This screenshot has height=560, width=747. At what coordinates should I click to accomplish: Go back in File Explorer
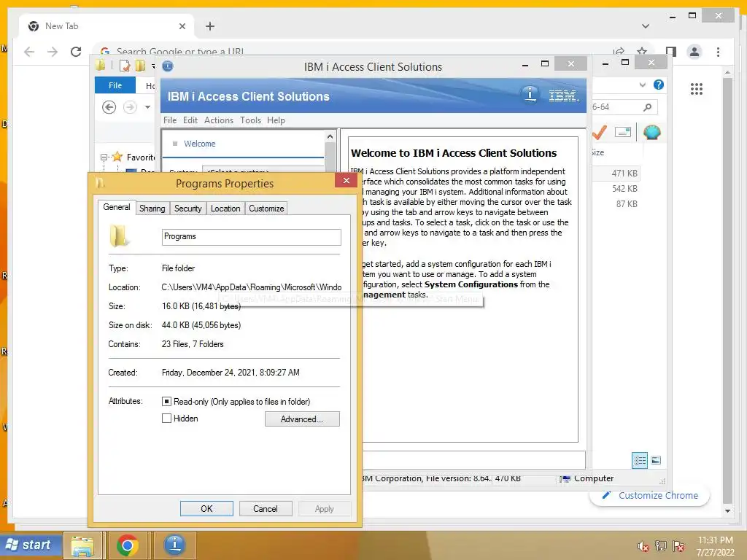click(x=109, y=107)
